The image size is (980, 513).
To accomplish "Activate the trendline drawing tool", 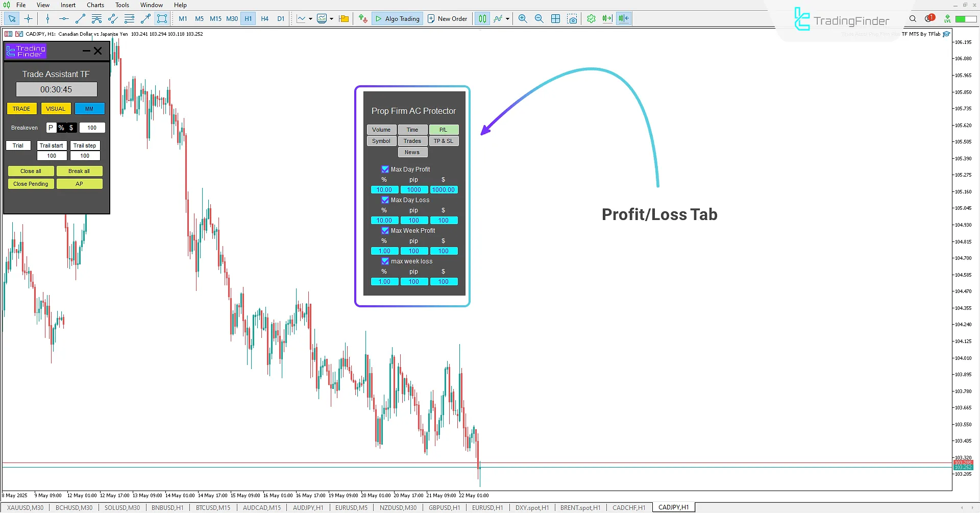I will click(x=80, y=18).
